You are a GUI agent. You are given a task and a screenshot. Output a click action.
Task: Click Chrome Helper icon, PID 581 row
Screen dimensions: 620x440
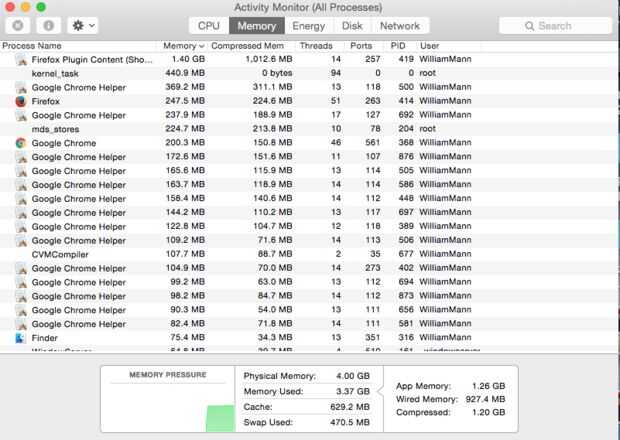(x=21, y=324)
